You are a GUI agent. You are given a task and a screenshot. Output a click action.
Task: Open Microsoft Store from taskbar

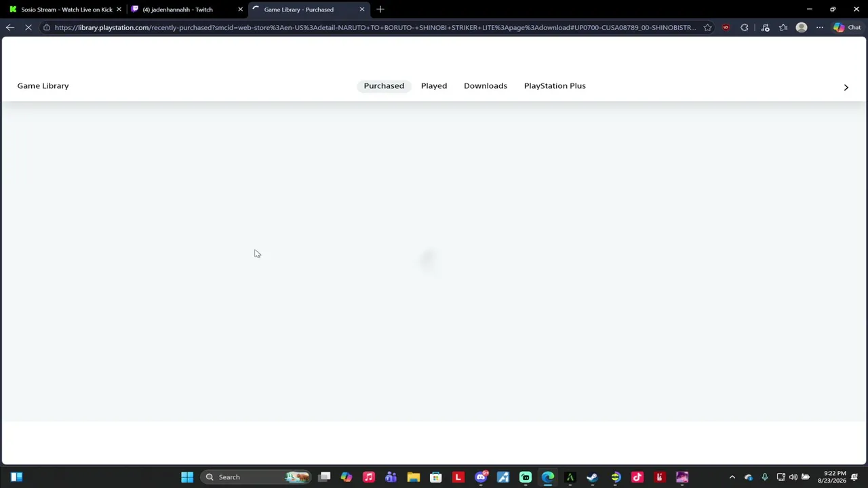click(436, 477)
